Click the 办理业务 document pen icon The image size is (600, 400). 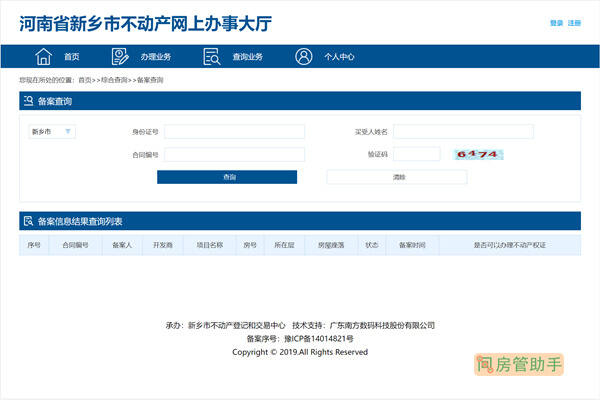coord(120,57)
